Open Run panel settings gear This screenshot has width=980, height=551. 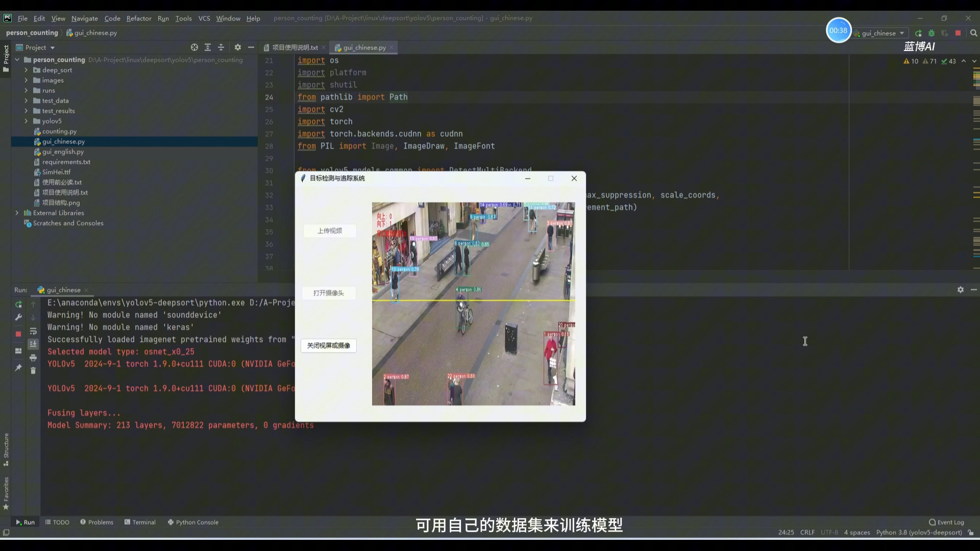pyautogui.click(x=960, y=290)
